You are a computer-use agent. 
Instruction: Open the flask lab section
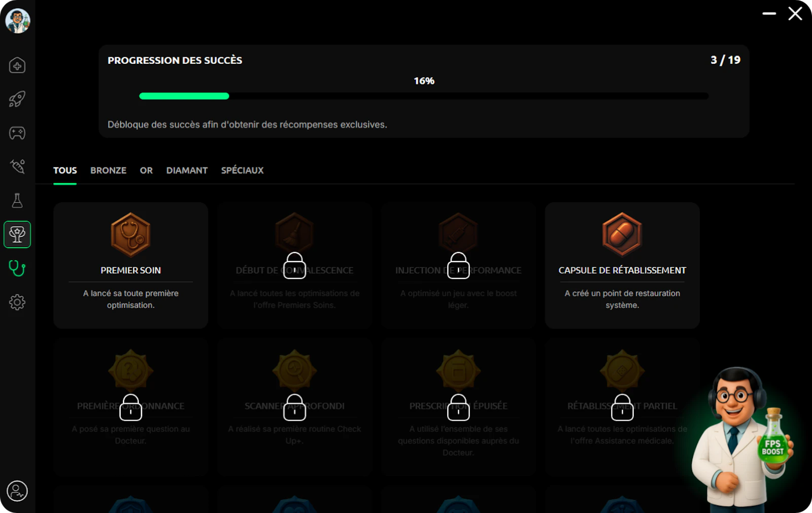click(17, 200)
